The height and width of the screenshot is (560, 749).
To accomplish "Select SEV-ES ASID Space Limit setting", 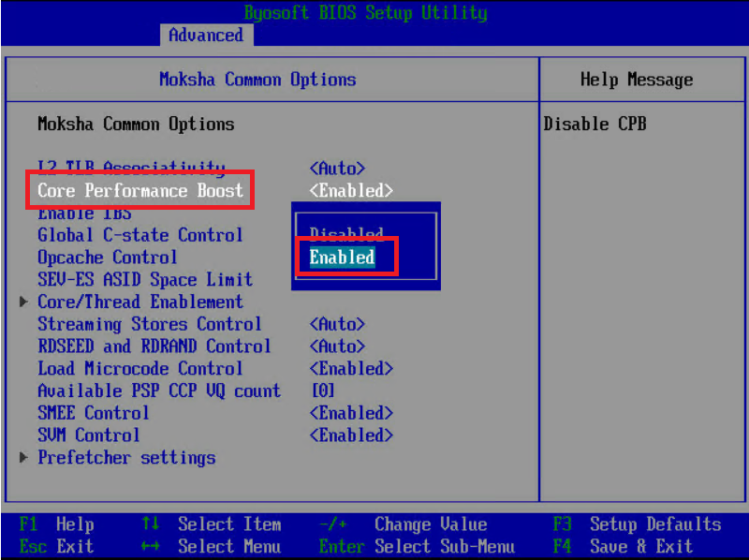I will point(145,279).
